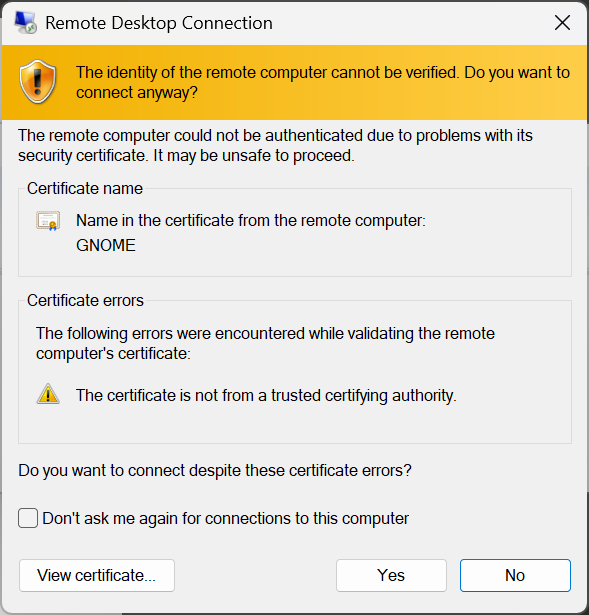589x615 pixels.
Task: Enable "Don't ask me again" checkbox
Action: (28, 518)
